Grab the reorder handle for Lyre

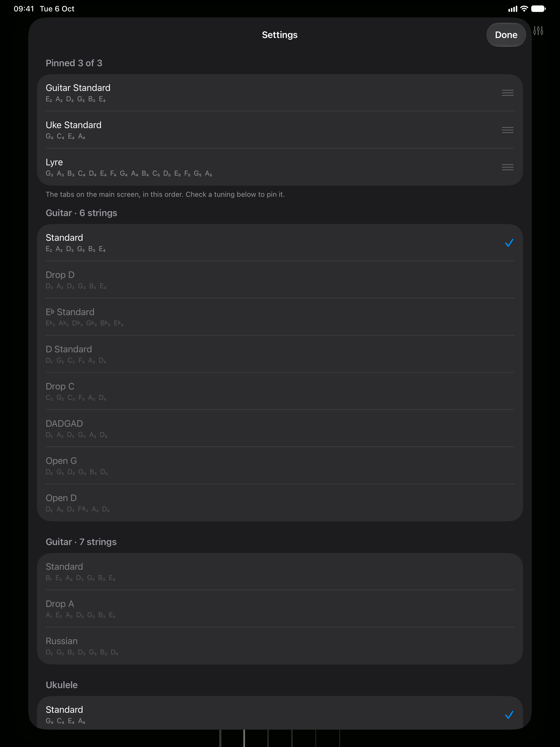507,167
